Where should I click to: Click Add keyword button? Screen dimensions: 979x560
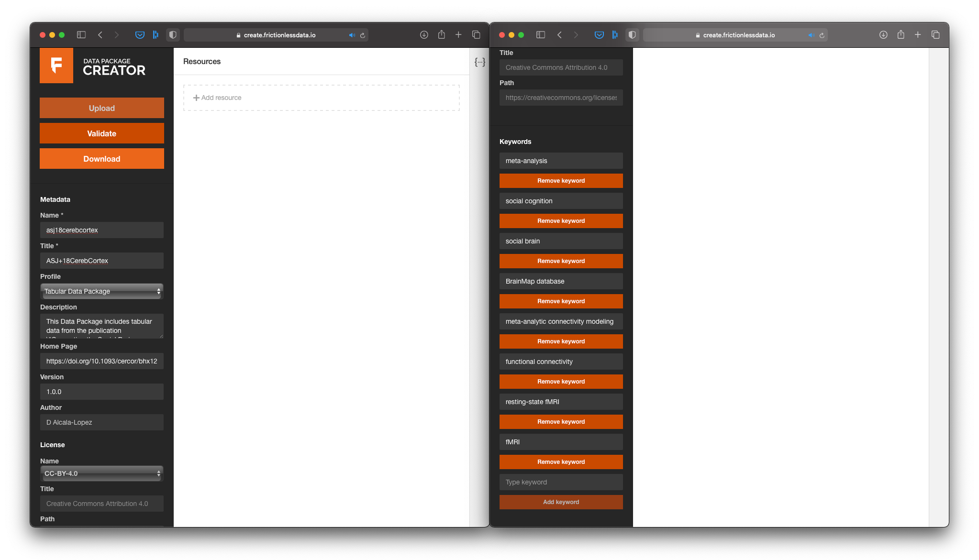coord(560,502)
